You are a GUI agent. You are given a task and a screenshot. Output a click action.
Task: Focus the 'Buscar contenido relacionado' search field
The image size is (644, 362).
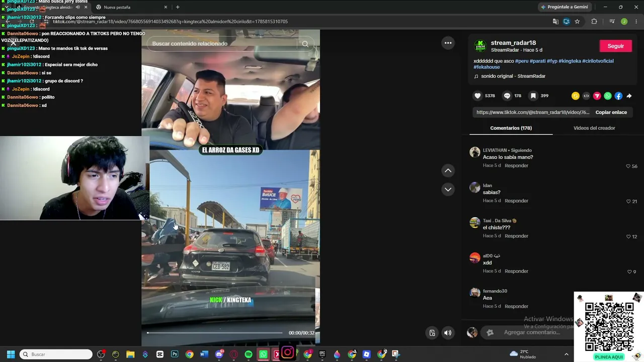pos(224,44)
